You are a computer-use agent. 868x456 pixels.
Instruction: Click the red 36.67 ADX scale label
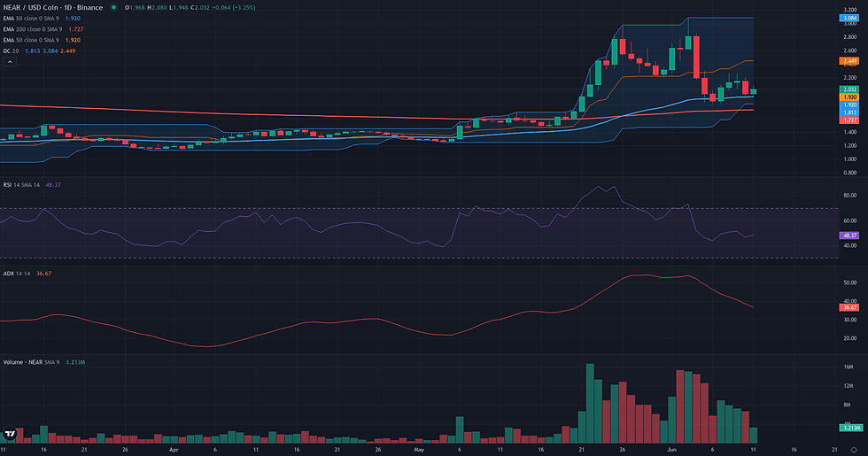(x=849, y=307)
